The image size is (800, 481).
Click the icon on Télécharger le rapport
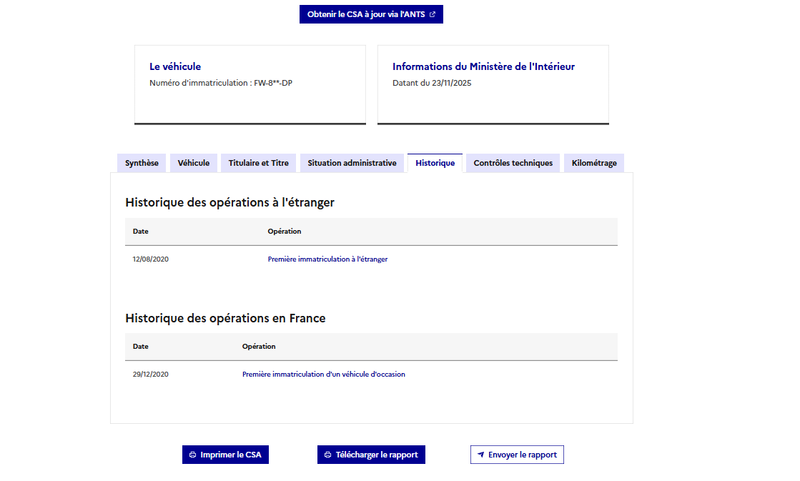[x=327, y=455]
